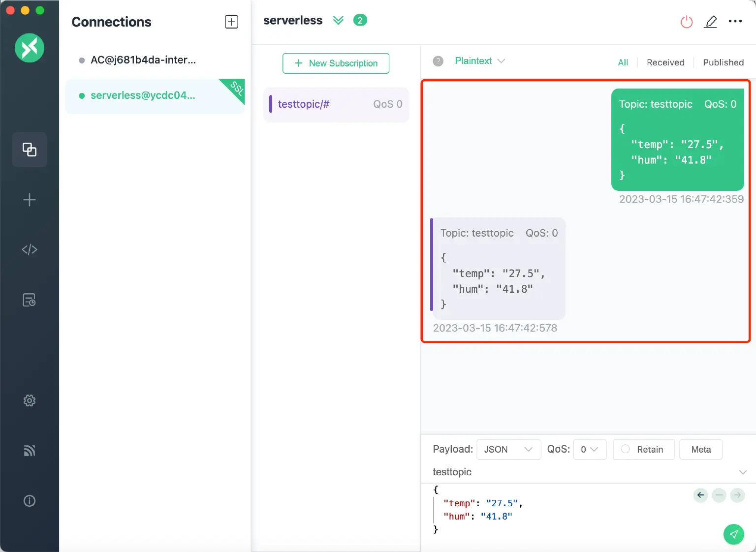Click the purple color bar of testtopic/# subscription
756x552 pixels.
pyautogui.click(x=271, y=104)
